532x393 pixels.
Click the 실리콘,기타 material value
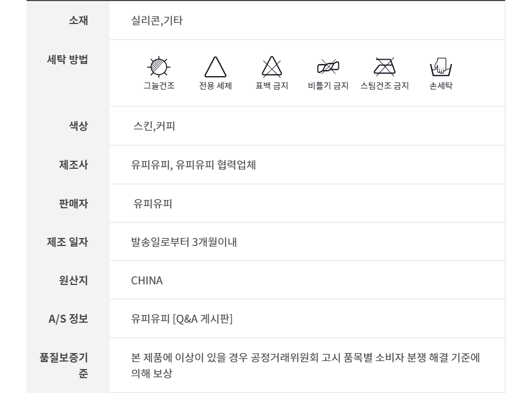pyautogui.click(x=157, y=21)
